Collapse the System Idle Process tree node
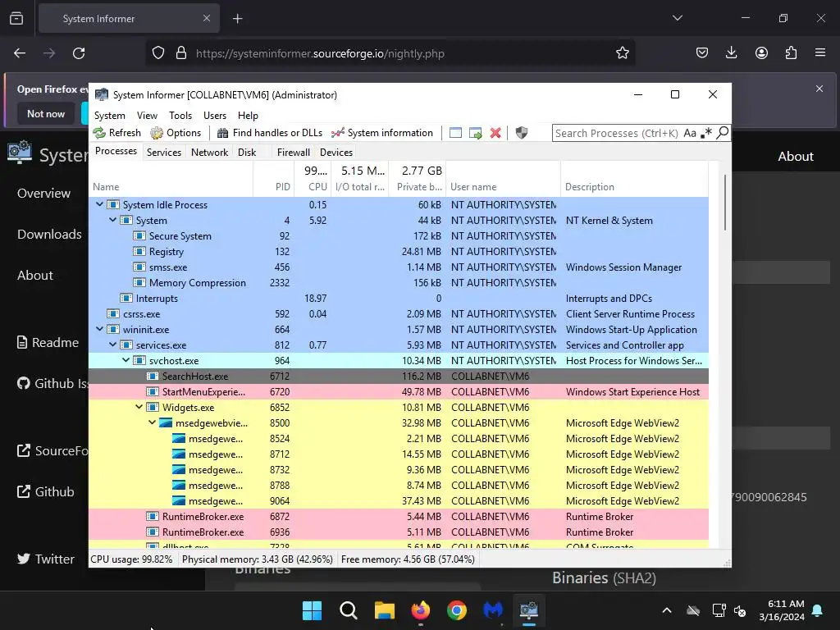The image size is (840, 630). click(x=99, y=204)
